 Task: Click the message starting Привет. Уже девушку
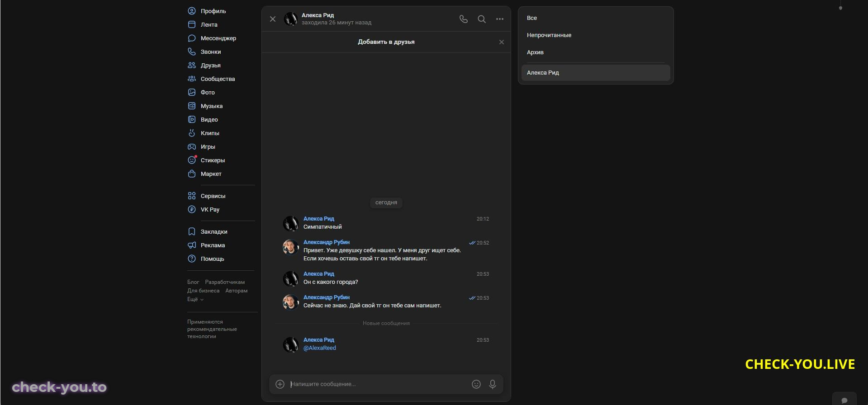click(382, 254)
